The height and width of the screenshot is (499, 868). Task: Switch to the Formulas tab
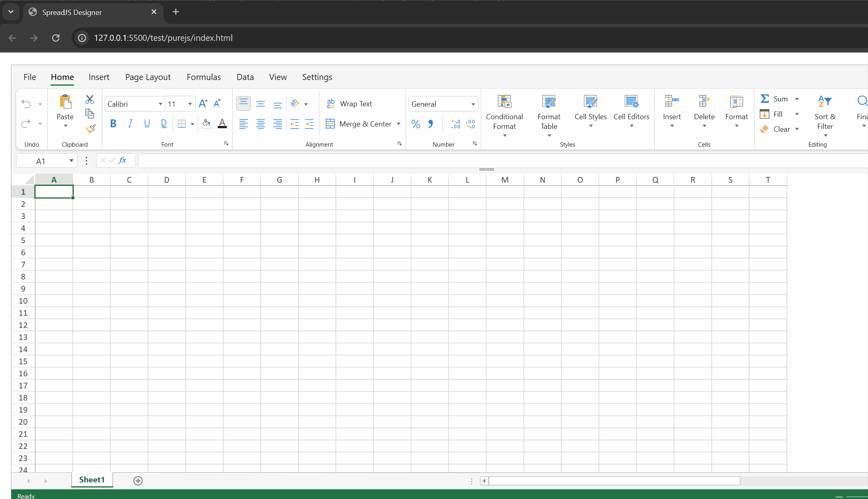[204, 77]
